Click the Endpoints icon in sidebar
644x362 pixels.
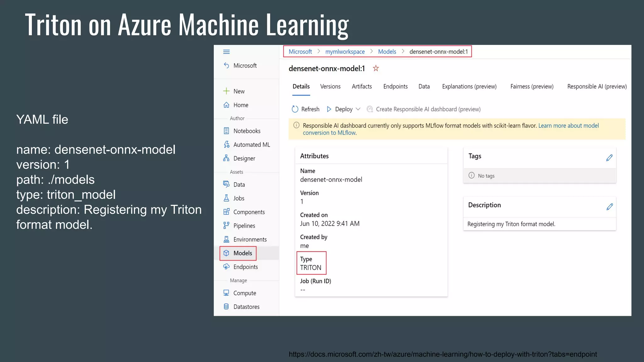[x=226, y=267]
